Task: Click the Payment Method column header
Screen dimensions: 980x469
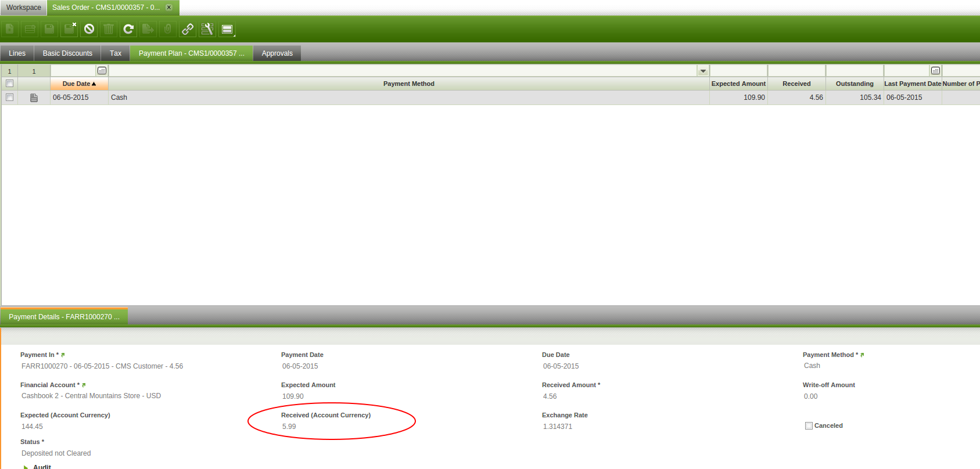Action: pyautogui.click(x=409, y=84)
